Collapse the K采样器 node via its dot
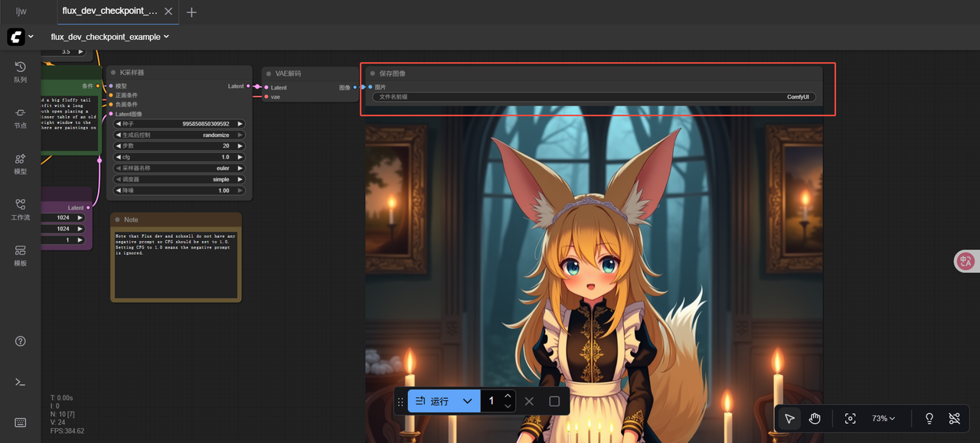This screenshot has height=443, width=980. 113,73
